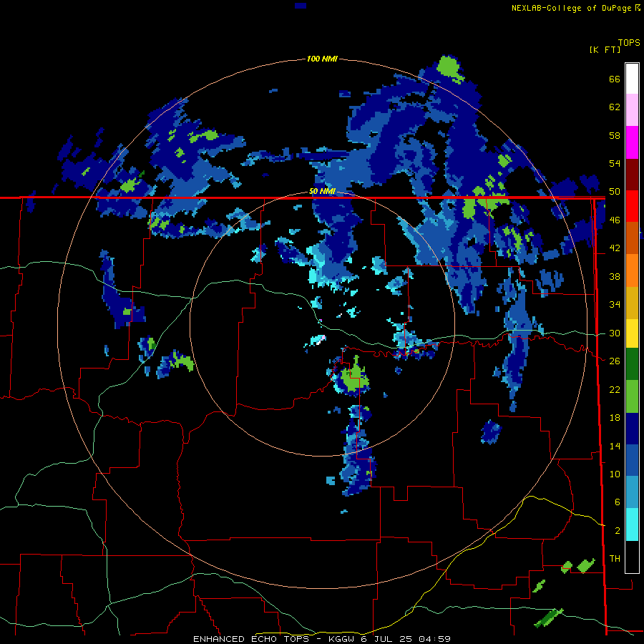
Task: Pick the navy swatch between 18 and 14
Action: point(632,429)
